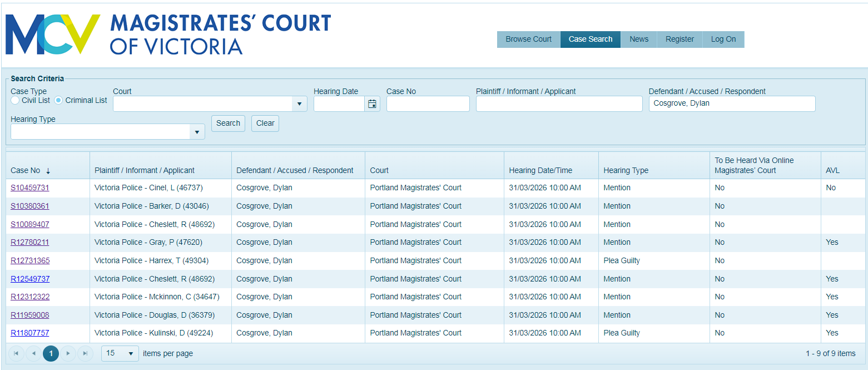The width and height of the screenshot is (868, 370).
Task: Click the Magistrates' Court of Victoria logo
Action: point(168,34)
